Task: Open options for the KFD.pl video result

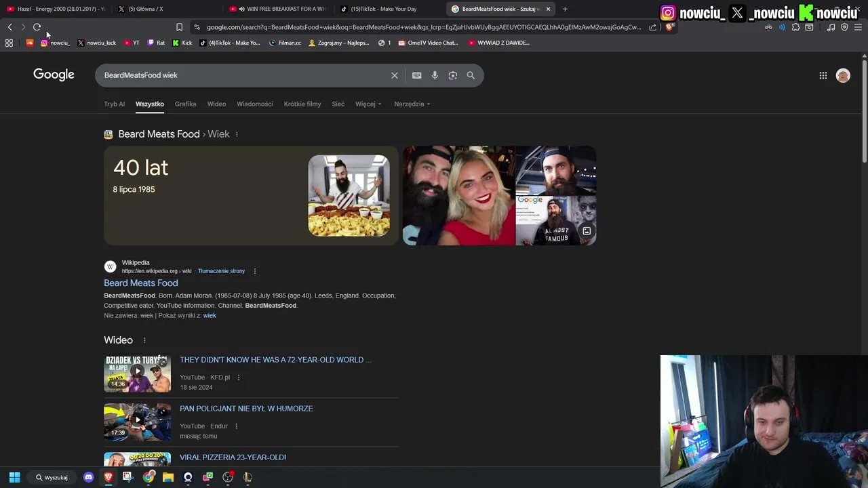Action: [238, 378]
